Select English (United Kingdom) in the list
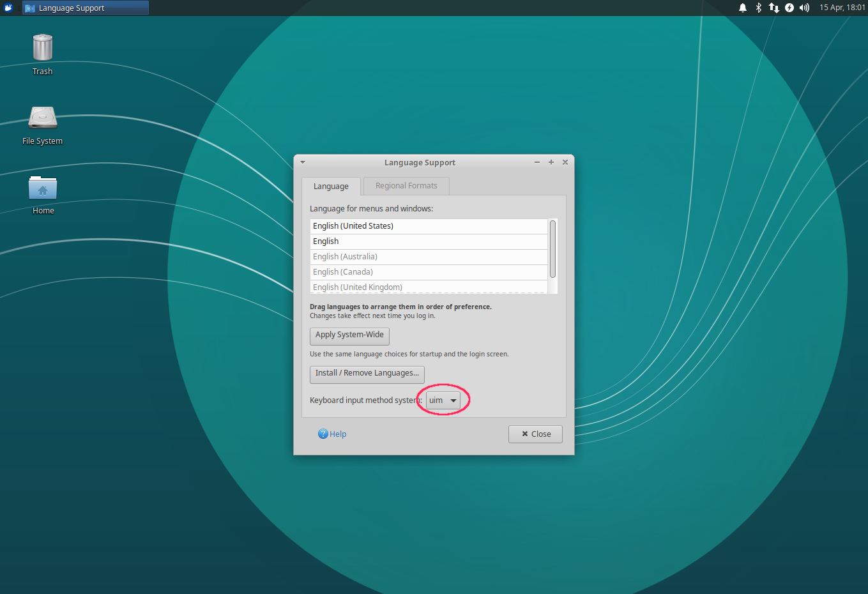This screenshot has height=594, width=868. coord(429,287)
